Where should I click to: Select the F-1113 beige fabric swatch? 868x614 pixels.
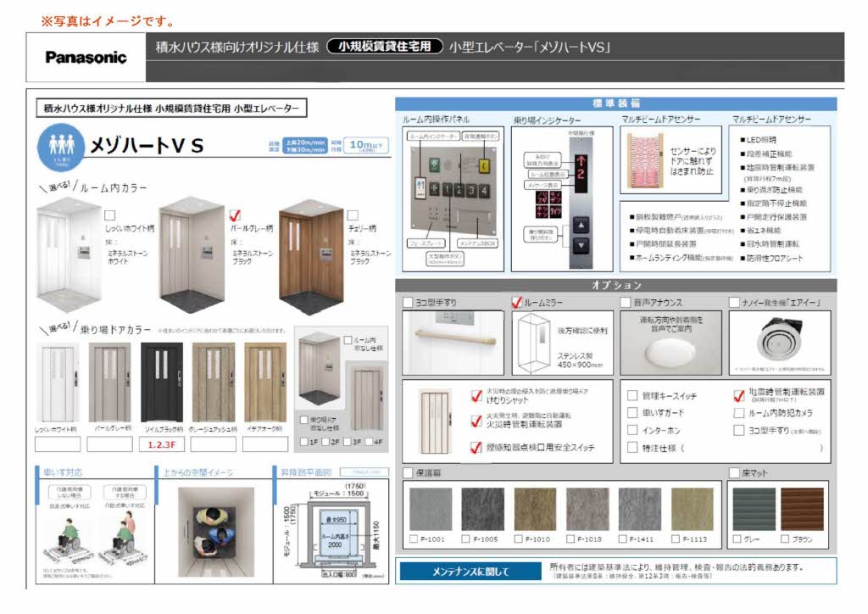click(x=692, y=509)
